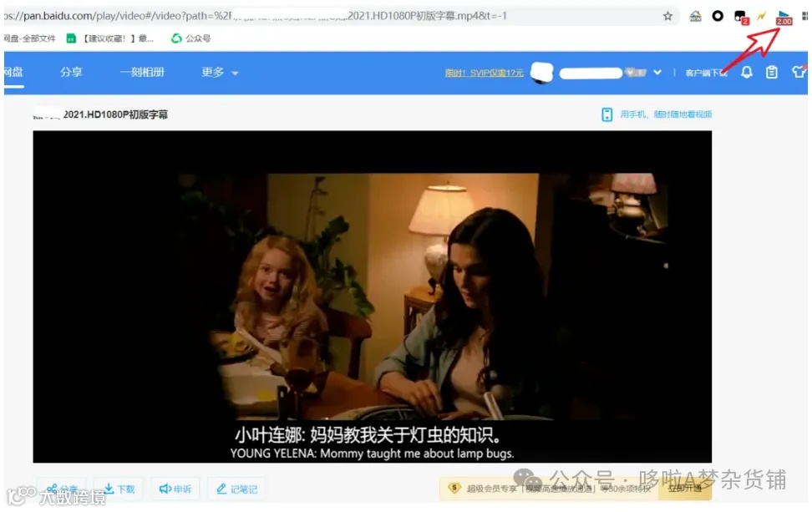Image resolution: width=812 pixels, height=512 pixels.
Task: Click the 记笔记 note button
Action: click(236, 489)
